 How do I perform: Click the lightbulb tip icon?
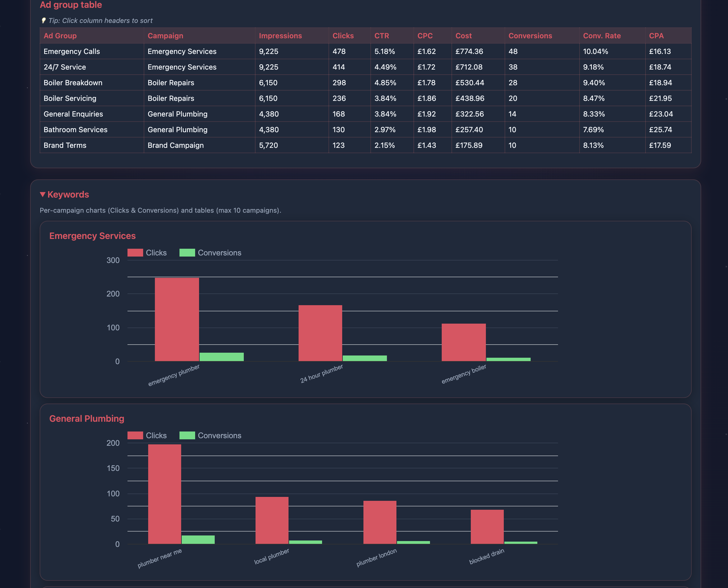point(43,21)
